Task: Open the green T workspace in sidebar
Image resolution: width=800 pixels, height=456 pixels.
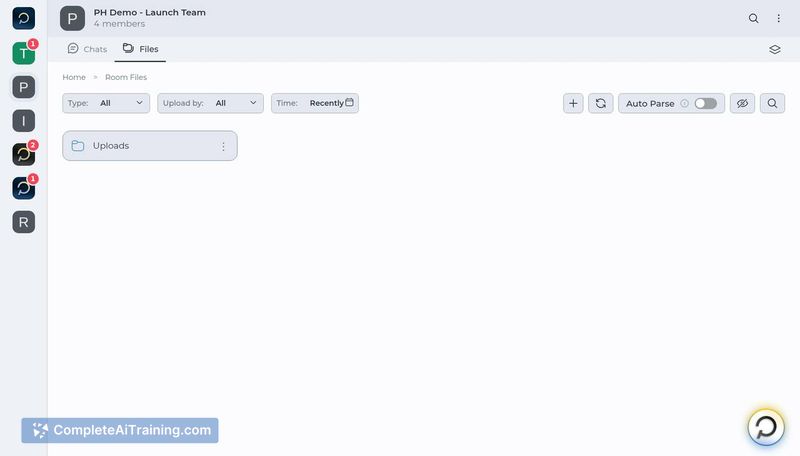Action: coord(23,53)
